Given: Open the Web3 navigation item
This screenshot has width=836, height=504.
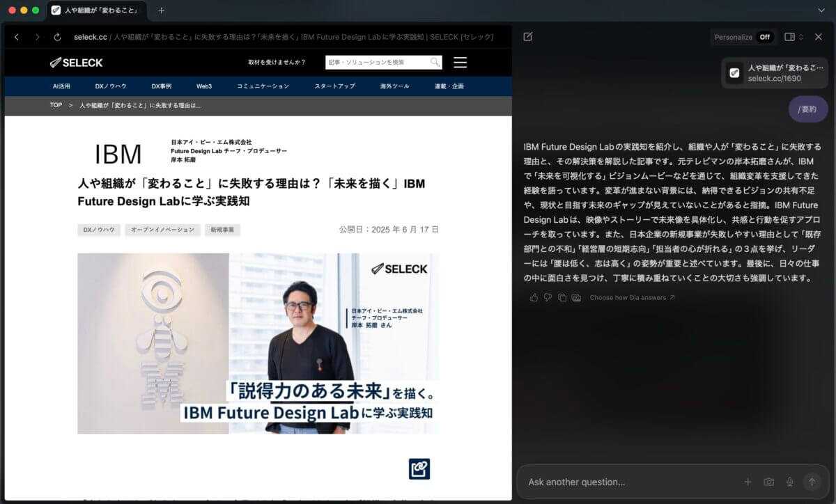Looking at the screenshot, I should tap(204, 86).
